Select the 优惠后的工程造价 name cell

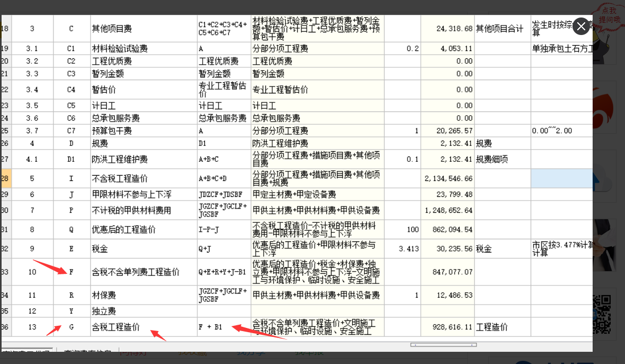[x=143, y=230]
